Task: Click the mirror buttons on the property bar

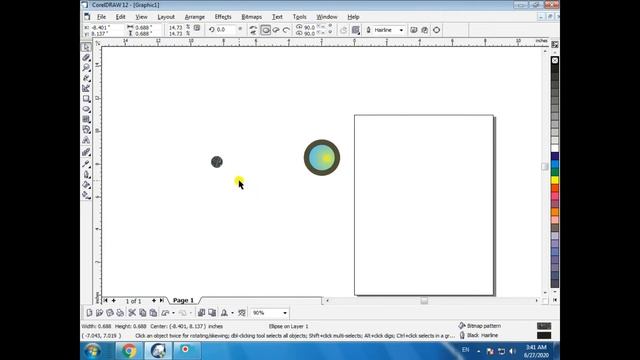Action: [x=253, y=30]
